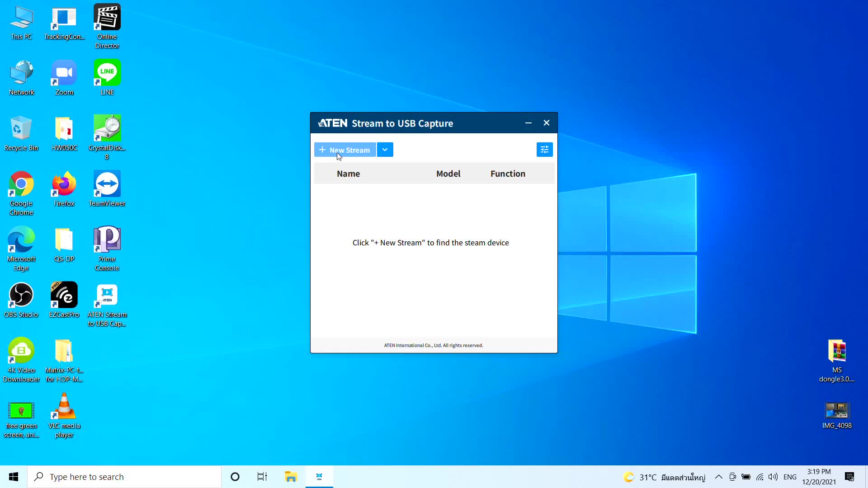Select Firefox desktop shortcut
868x488 pixels.
64,189
